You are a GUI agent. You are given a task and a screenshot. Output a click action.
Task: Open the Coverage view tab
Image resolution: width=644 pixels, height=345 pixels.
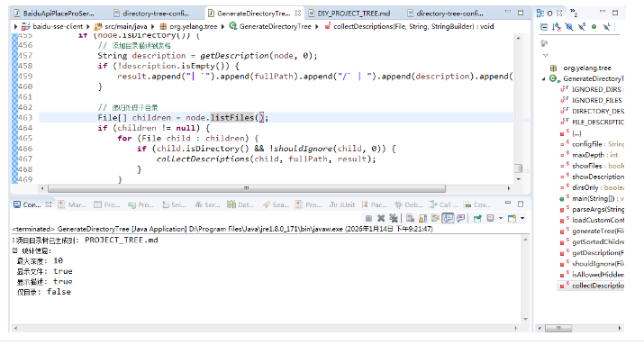(477, 204)
